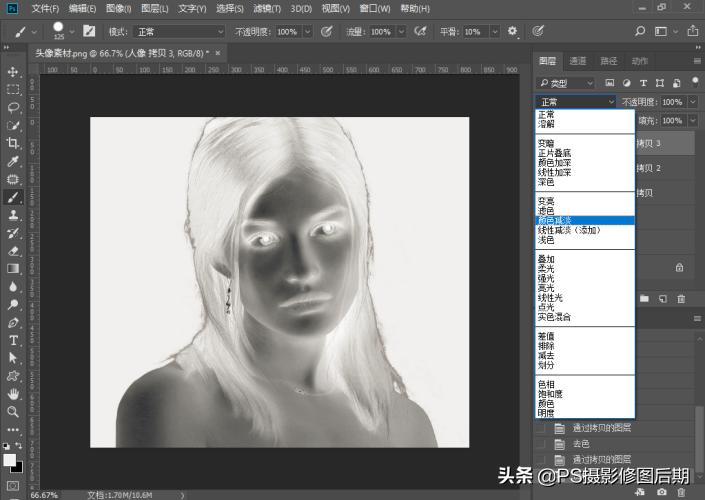Click the History panel scrollbar
The image size is (705, 500).
(699, 441)
